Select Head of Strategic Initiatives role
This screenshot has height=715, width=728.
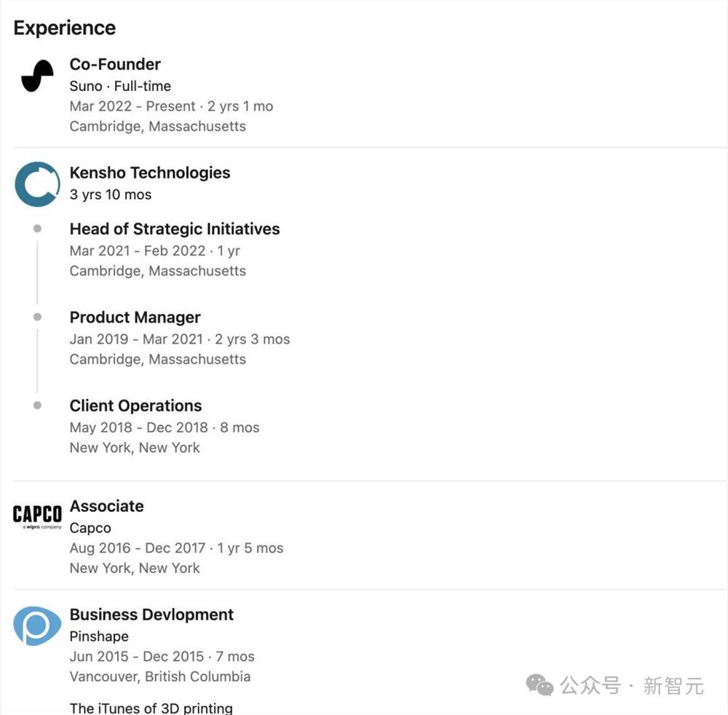click(175, 229)
